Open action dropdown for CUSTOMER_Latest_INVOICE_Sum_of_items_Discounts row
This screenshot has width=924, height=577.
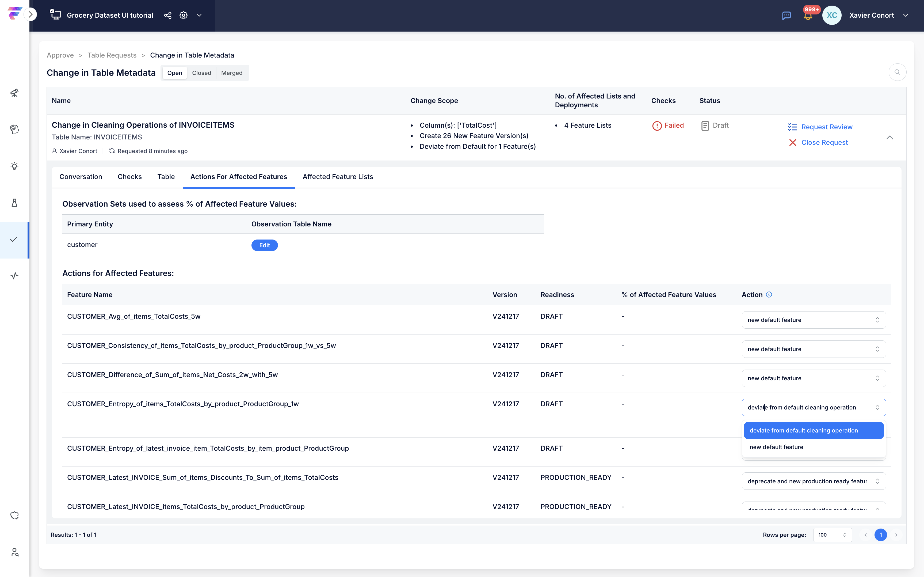814,481
